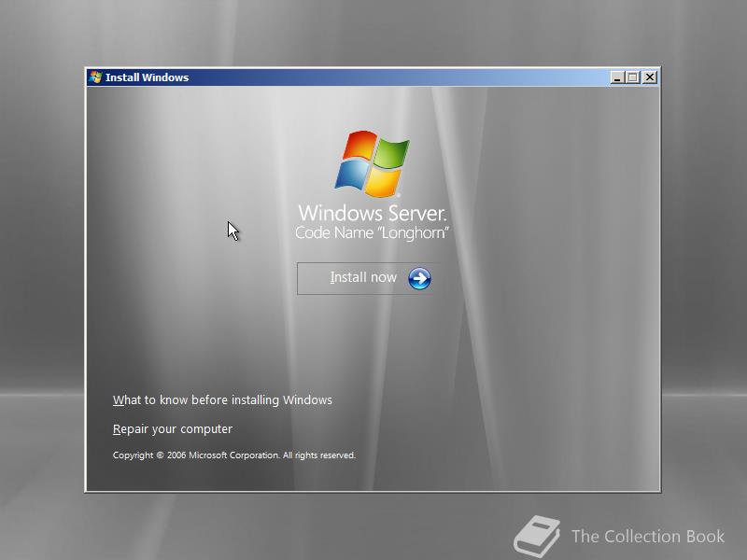Screen dimensions: 747x560
Task: Click the blue arrow icon beside Install now
Action: (419, 278)
